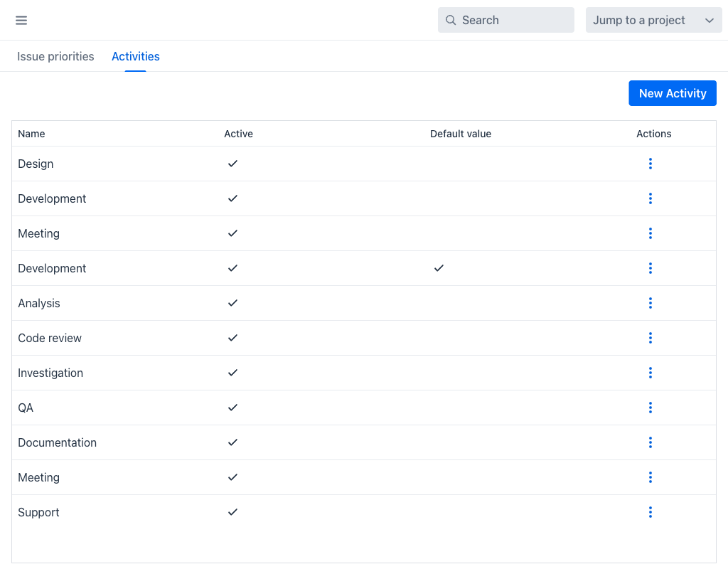Select the Code review activity name

point(50,338)
